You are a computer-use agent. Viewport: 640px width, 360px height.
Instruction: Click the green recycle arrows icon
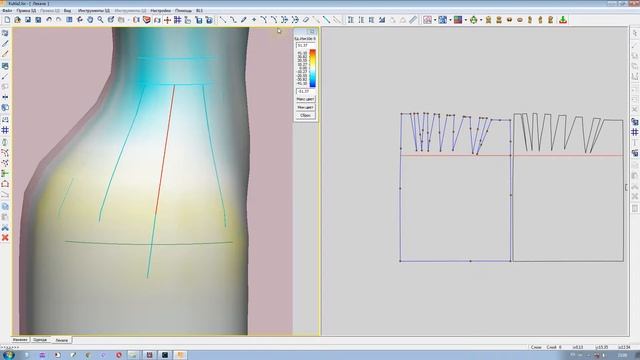(473, 20)
